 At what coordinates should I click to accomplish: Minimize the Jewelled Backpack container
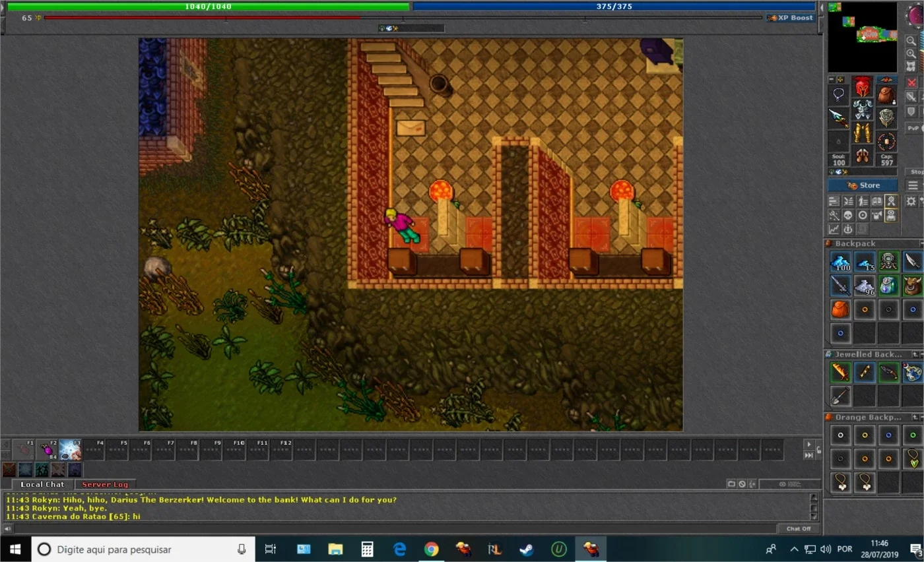[921, 354]
